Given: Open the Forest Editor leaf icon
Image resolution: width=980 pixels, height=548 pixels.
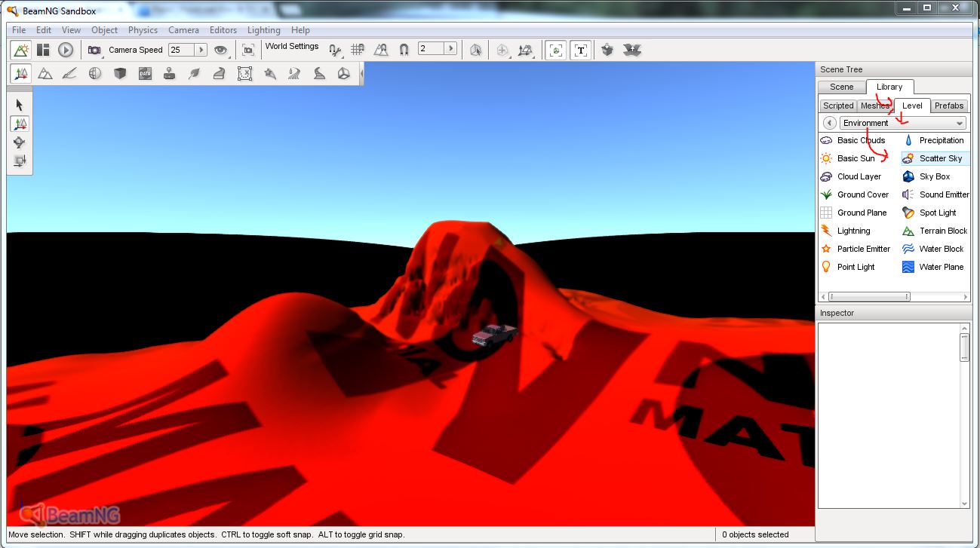Looking at the screenshot, I should click(195, 73).
